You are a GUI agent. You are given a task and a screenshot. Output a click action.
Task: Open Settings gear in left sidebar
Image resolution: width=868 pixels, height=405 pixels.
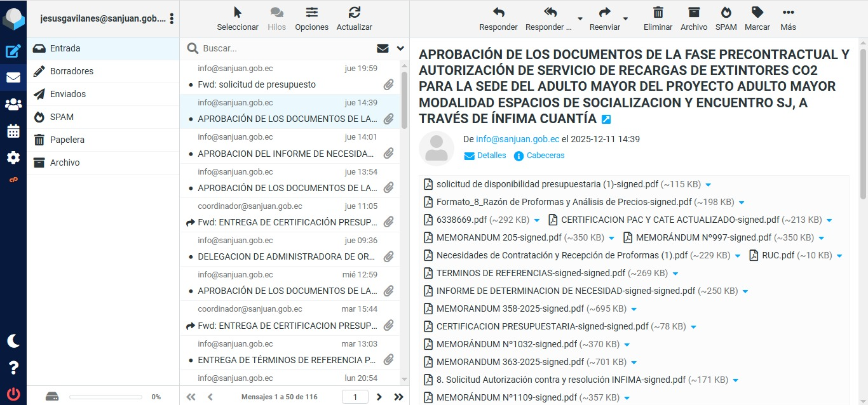tap(13, 158)
